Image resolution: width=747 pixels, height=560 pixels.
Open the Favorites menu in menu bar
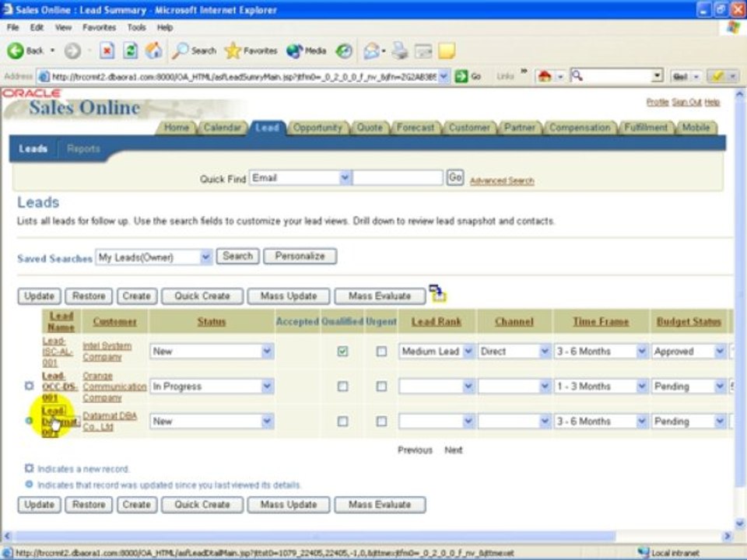(x=99, y=28)
